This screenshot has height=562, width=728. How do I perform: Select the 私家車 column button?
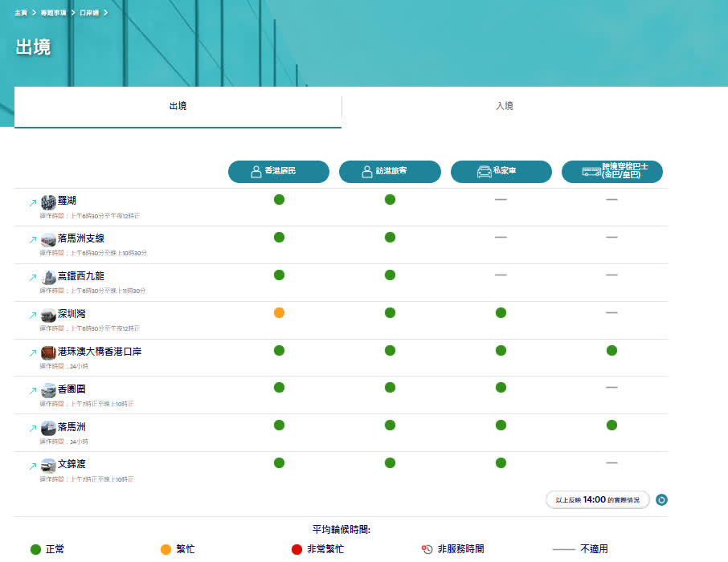(x=501, y=172)
